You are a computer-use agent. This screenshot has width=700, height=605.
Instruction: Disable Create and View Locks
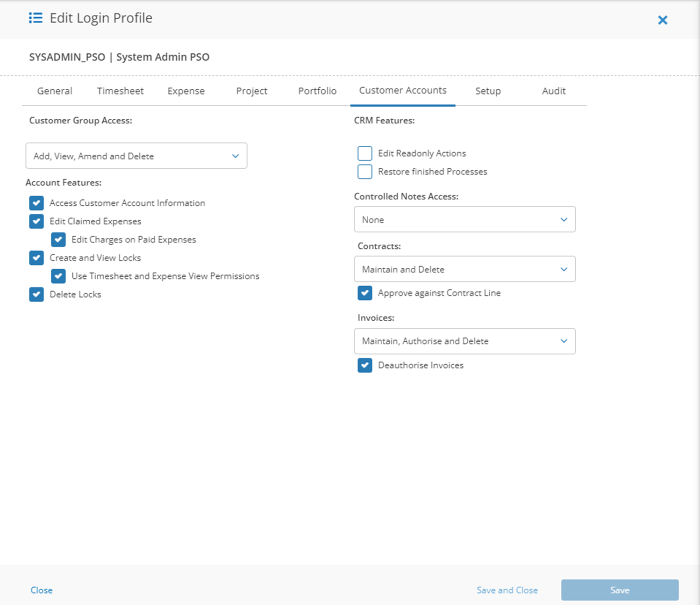point(36,258)
